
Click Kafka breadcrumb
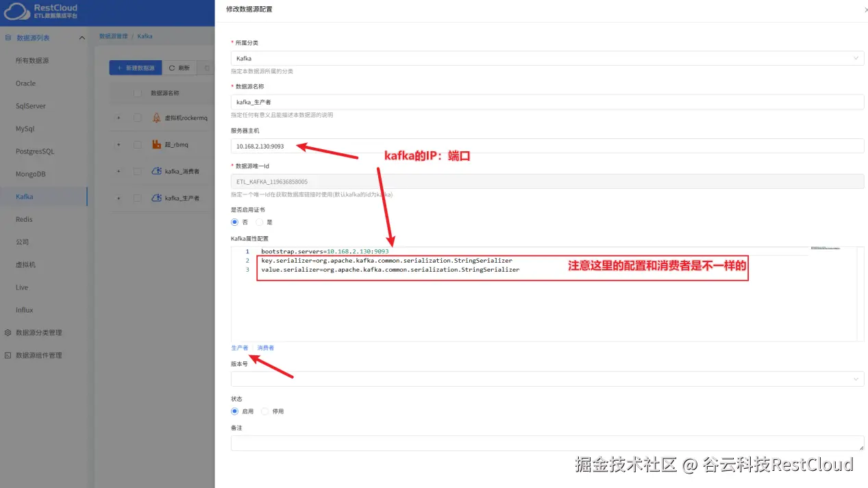point(145,36)
